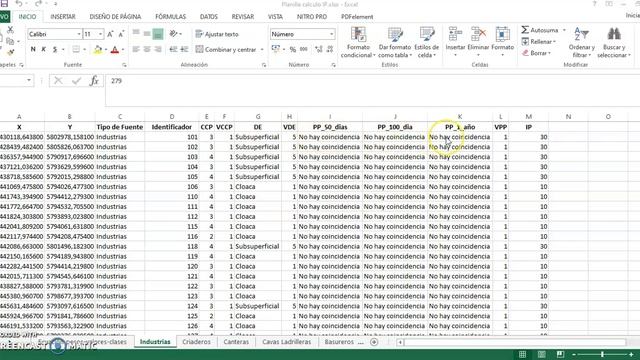Toggle align text left
Viewport: 640px width, 360px height.
click(136, 49)
